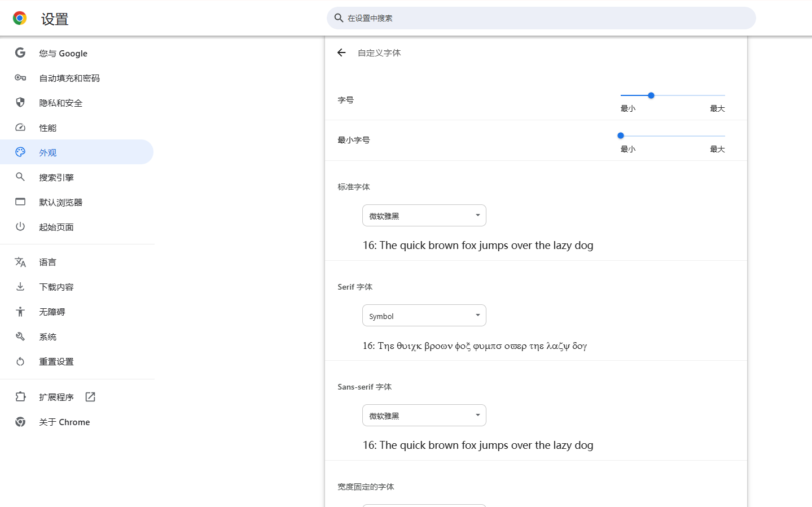Click the palette appearance icon
This screenshot has height=507, width=812.
click(20, 152)
